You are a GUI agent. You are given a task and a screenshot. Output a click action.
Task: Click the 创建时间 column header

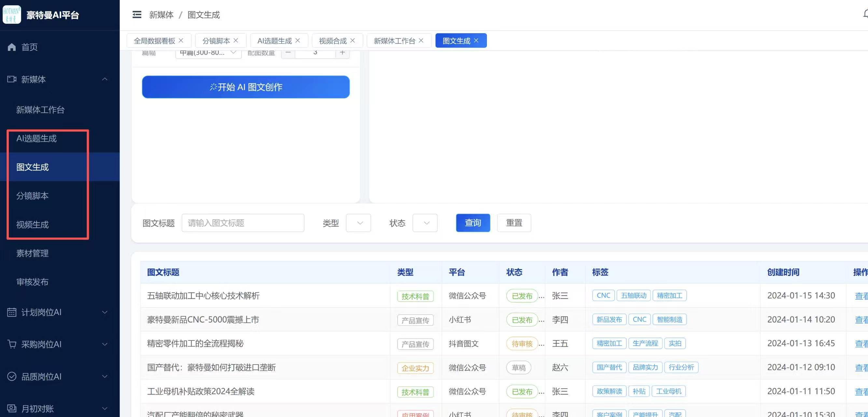783,272
